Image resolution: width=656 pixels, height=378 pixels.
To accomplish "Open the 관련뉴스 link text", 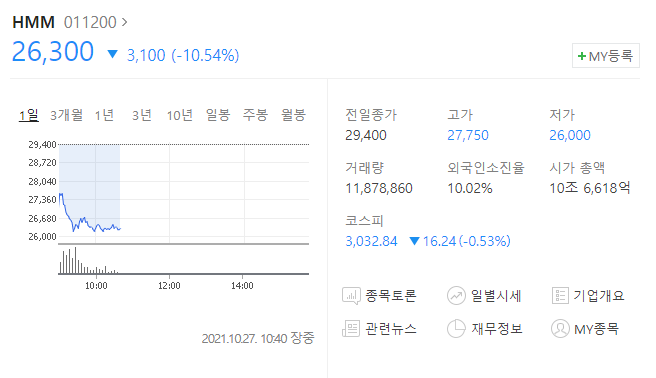I will coord(391,329).
